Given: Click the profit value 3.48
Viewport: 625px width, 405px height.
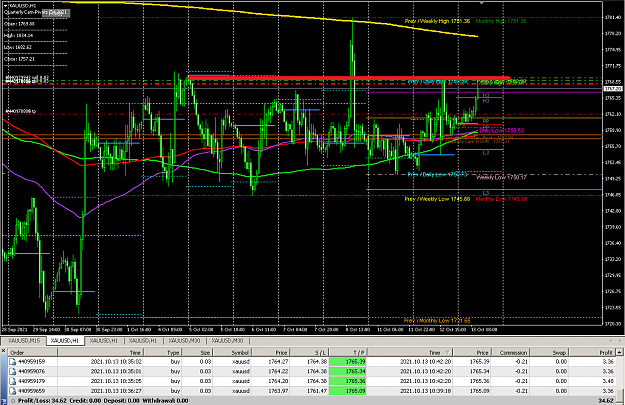Looking at the screenshot, I should click(x=608, y=381).
